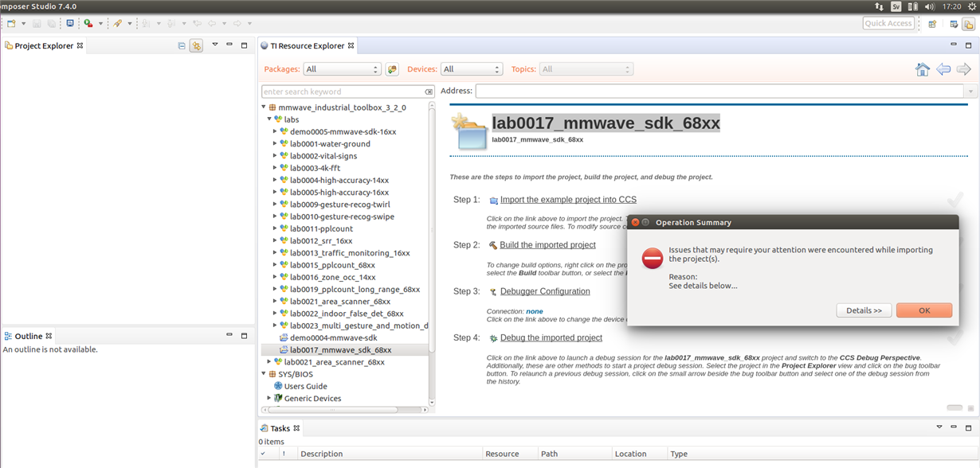Open the Devices dropdown
980x468 pixels.
(472, 69)
